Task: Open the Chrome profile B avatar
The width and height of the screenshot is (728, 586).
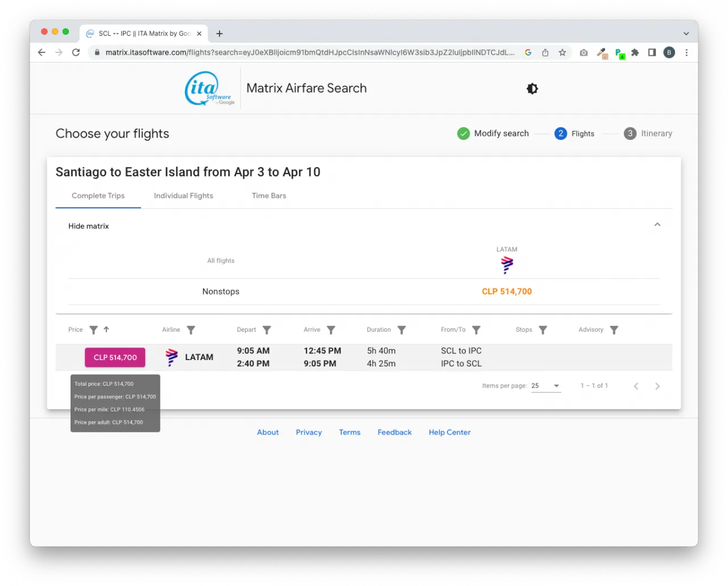Action: pos(669,52)
